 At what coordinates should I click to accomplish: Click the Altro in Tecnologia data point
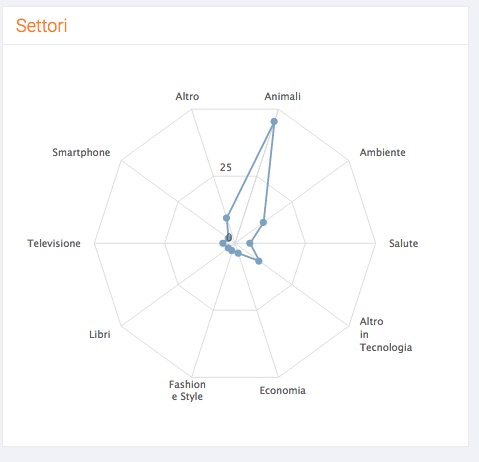coord(259,261)
